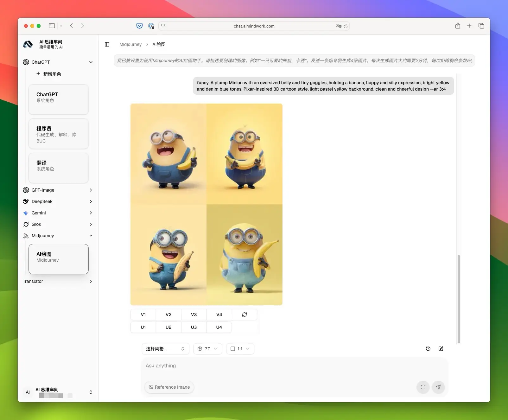Click the V3 variation button
This screenshot has width=508, height=420.
pos(194,315)
